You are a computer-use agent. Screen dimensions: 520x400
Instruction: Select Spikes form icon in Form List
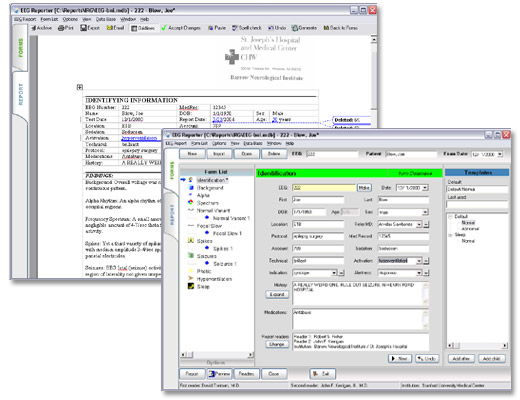click(x=191, y=241)
